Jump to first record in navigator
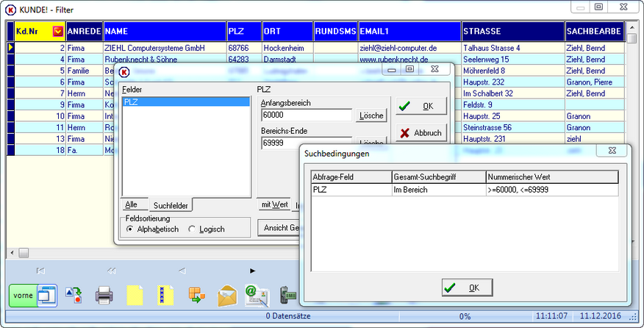The image size is (644, 328). (x=40, y=271)
